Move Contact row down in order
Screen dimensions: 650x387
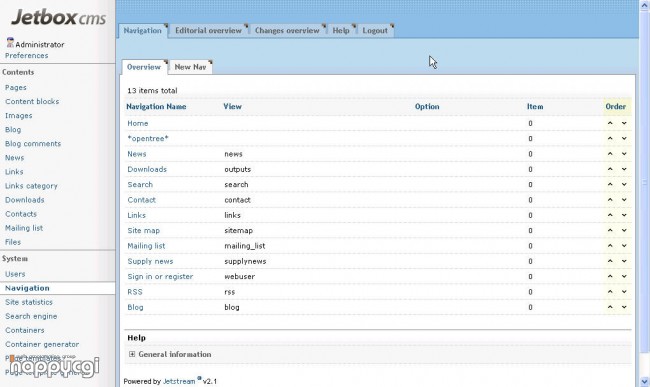tap(624, 200)
